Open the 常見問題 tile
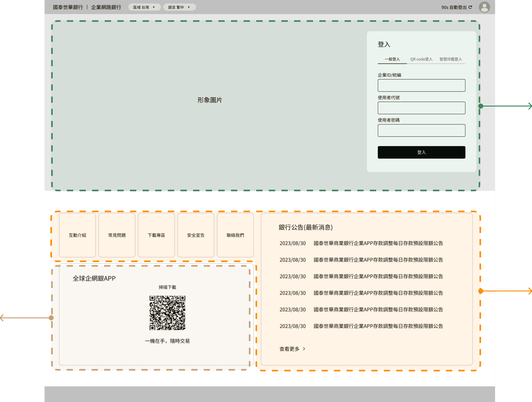 [117, 235]
